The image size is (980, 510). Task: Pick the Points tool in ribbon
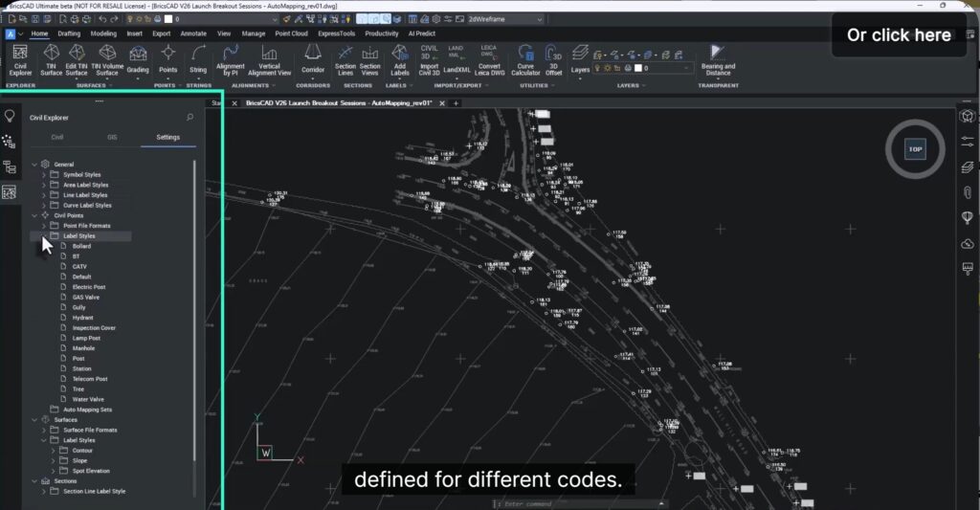pos(168,60)
